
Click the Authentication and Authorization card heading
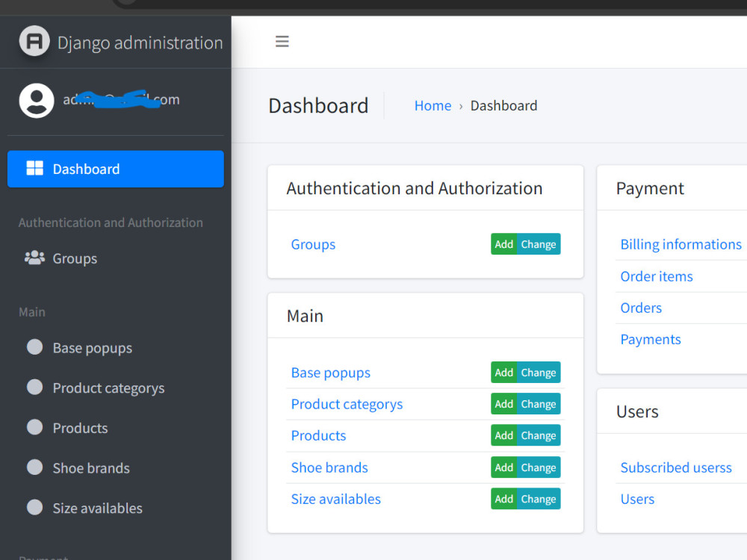point(415,188)
